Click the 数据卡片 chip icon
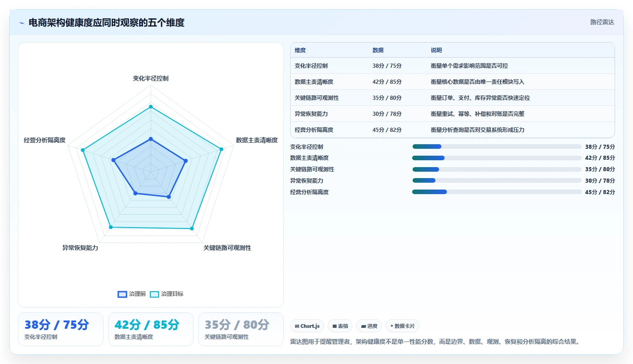The image size is (633, 364). pos(391,326)
